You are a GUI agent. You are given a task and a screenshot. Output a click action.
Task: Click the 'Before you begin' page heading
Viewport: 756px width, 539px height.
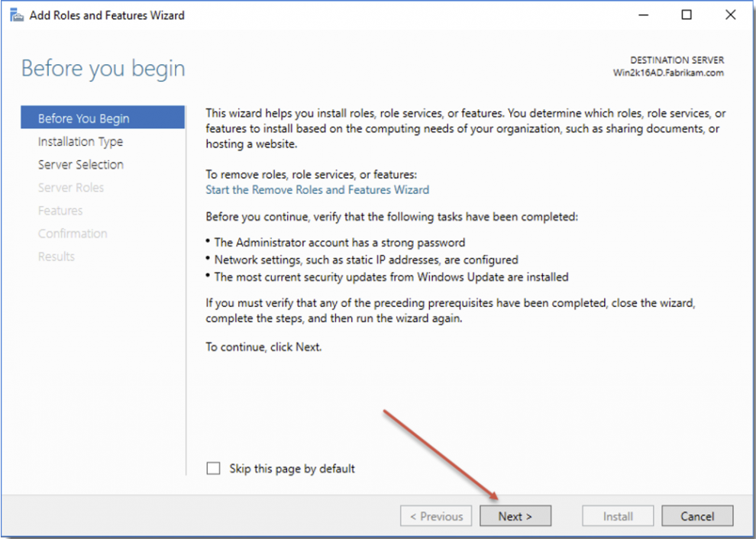coord(103,69)
